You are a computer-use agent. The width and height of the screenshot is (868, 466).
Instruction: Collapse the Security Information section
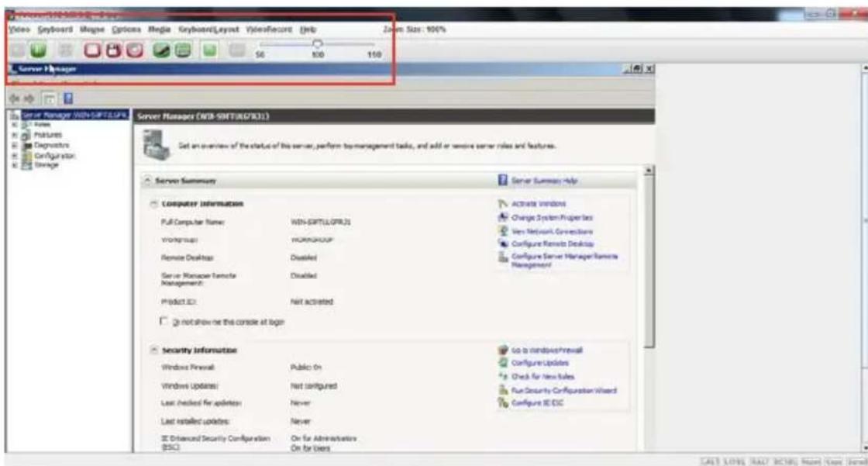point(154,350)
